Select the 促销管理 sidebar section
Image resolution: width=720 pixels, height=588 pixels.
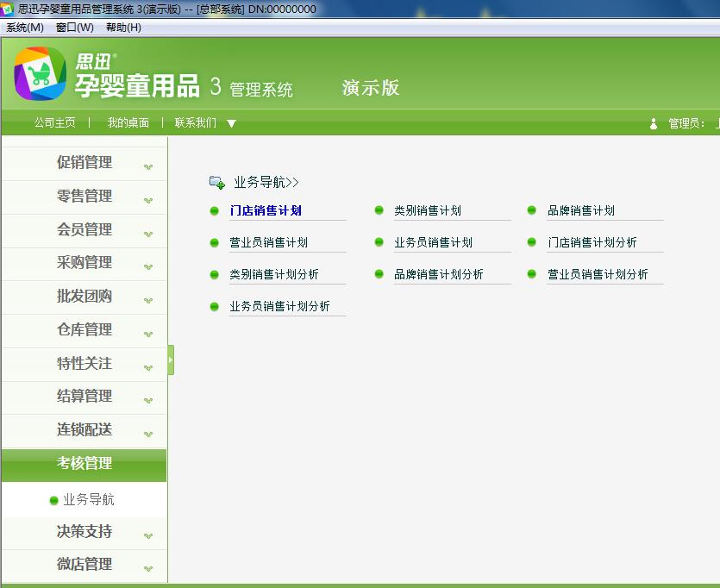coord(84,163)
